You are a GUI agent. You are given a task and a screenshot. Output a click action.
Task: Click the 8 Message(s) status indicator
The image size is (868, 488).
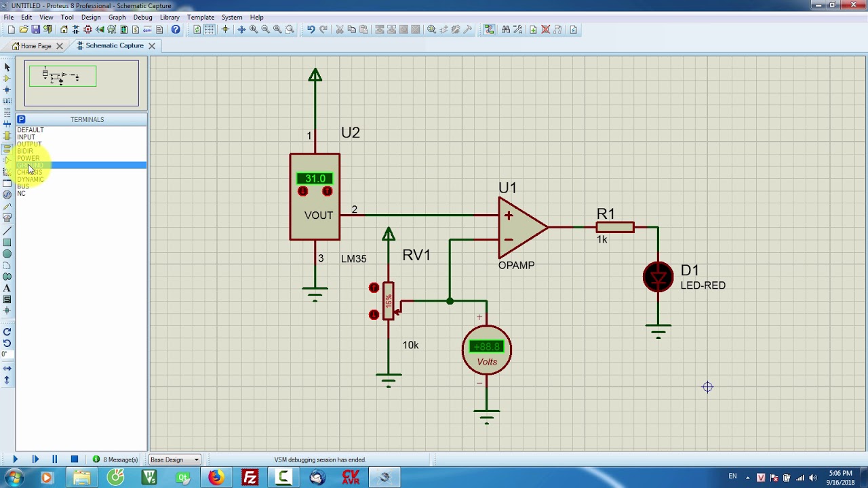(116, 460)
